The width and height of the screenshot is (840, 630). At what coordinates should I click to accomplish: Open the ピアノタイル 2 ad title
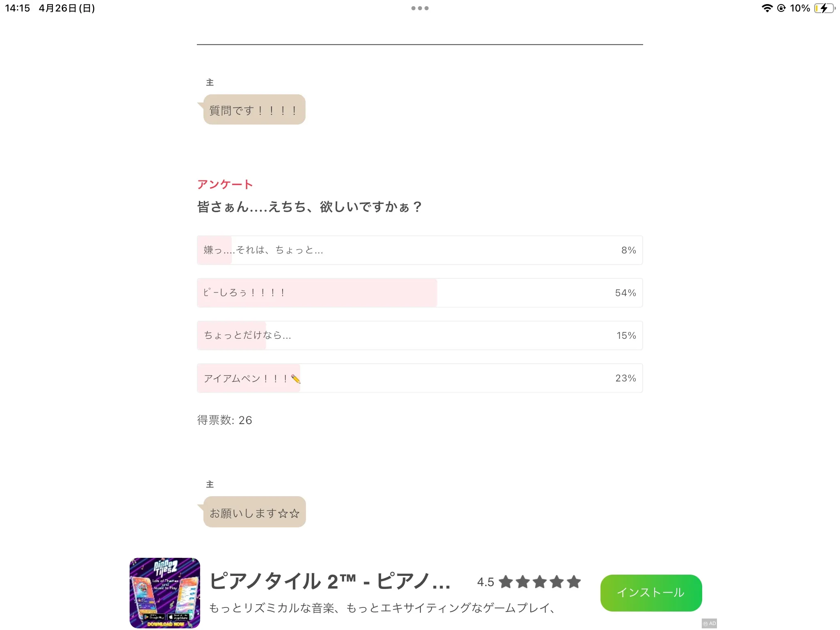330,582
